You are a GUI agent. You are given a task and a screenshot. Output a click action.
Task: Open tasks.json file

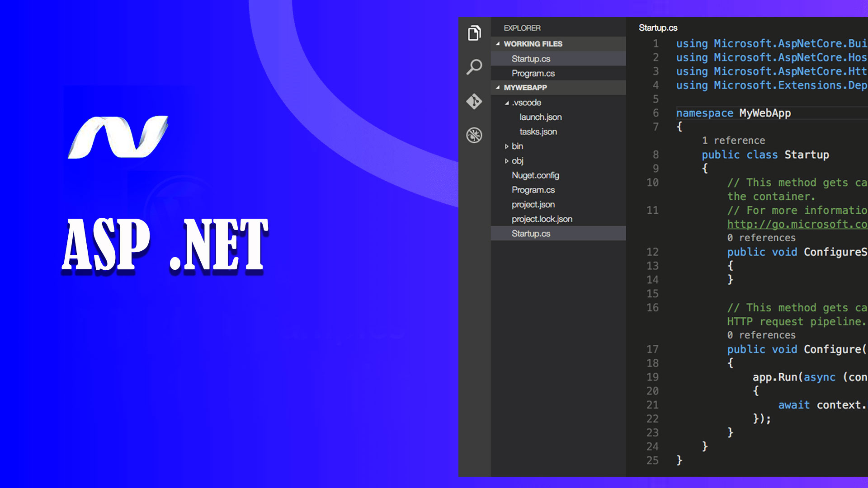coord(538,131)
